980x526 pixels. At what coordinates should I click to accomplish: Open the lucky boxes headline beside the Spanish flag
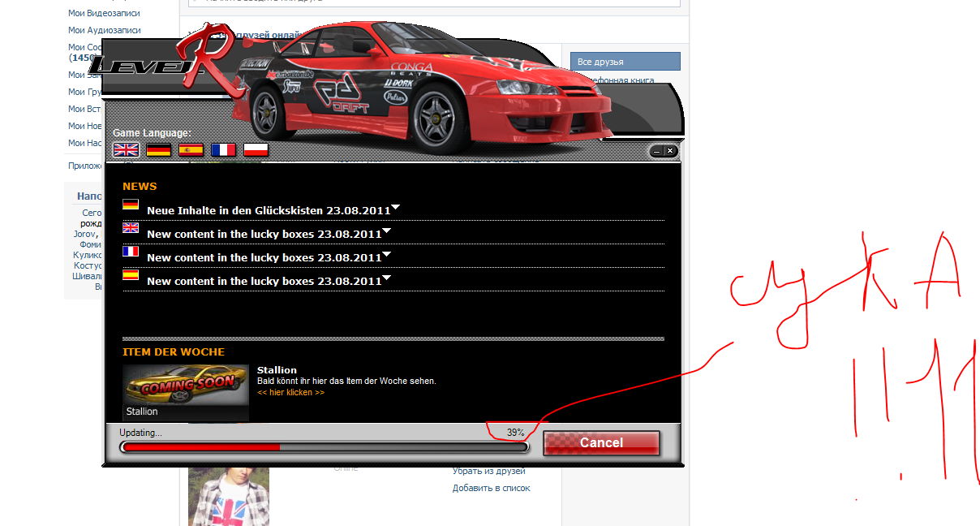point(264,281)
